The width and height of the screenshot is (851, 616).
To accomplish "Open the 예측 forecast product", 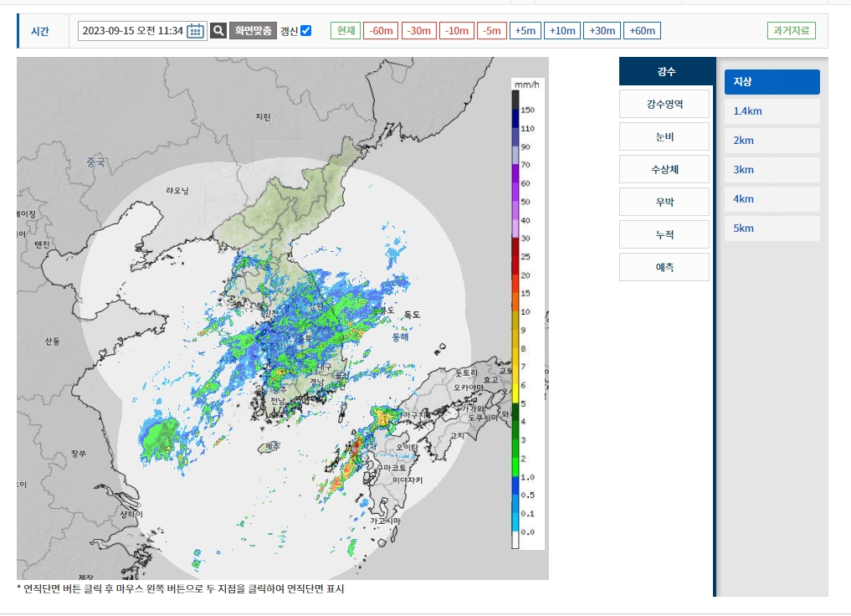I will pyautogui.click(x=664, y=266).
